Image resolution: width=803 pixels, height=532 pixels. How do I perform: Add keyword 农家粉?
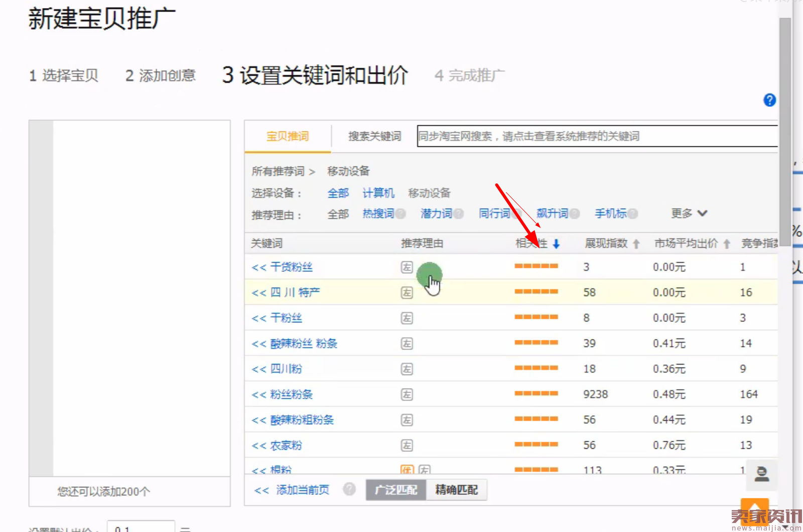point(277,445)
